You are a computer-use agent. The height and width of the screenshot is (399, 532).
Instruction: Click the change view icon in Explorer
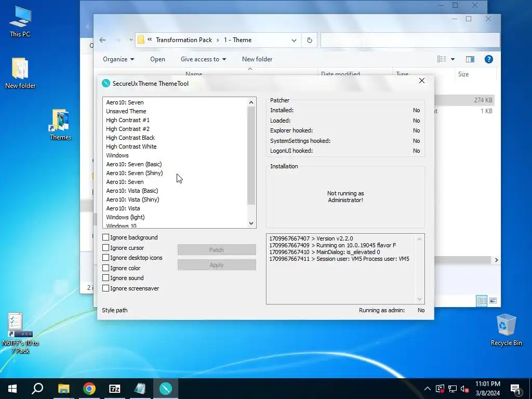[x=442, y=59]
